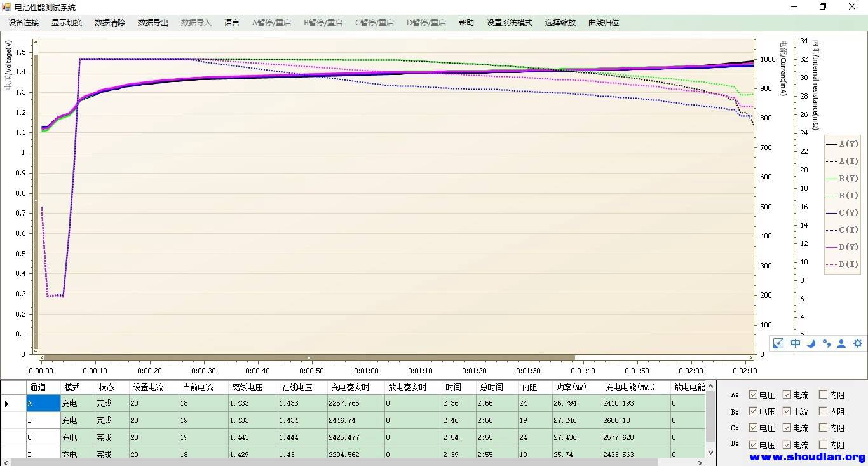Click the 25.794 power cell
This screenshot has width=868, height=466.
click(578, 403)
